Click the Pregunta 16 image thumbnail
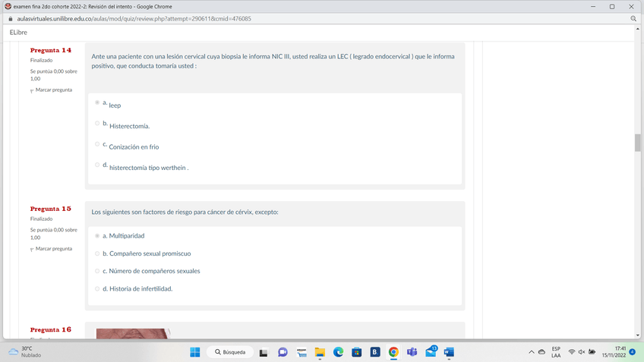This screenshot has height=362, width=644. [133, 333]
